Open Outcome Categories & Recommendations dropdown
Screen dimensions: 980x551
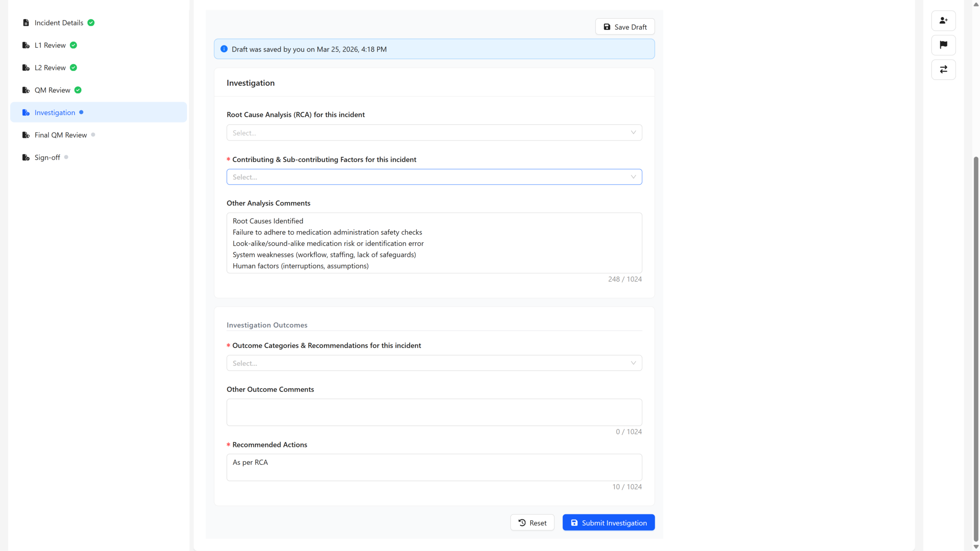point(434,363)
